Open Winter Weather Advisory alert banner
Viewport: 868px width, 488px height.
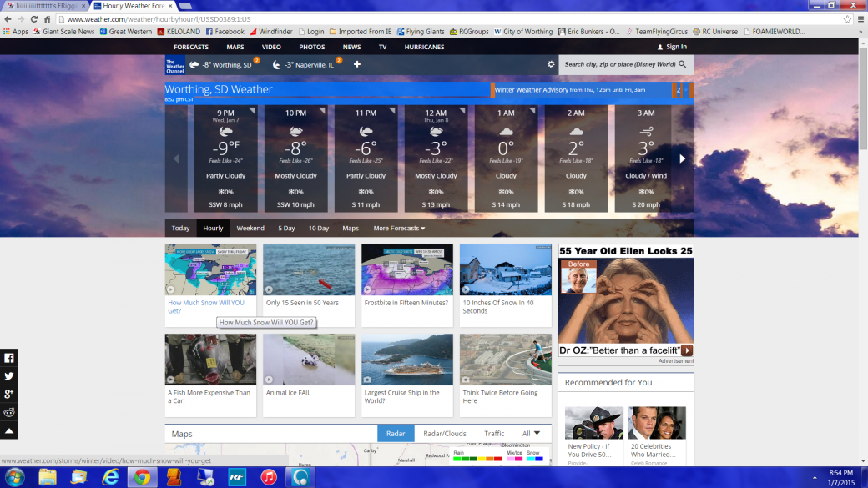click(x=581, y=89)
